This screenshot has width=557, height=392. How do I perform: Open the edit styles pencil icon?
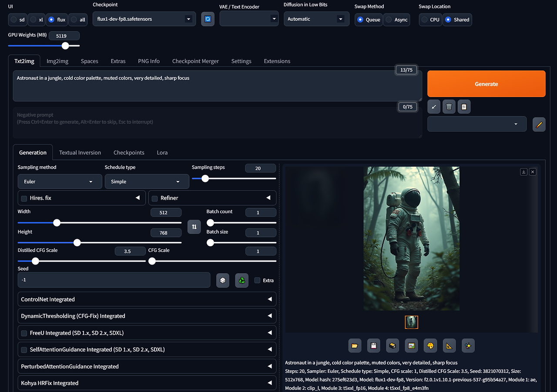(539, 124)
